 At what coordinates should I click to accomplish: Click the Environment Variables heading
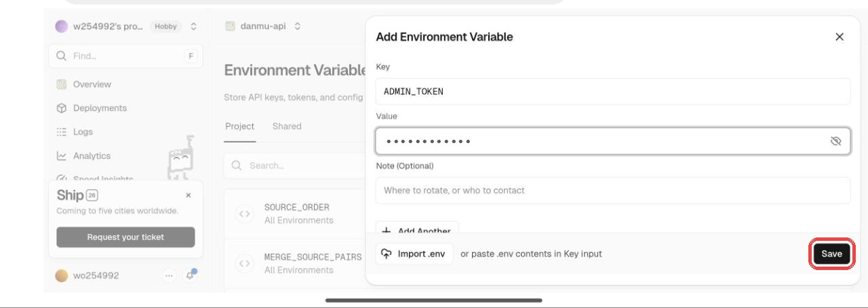296,70
